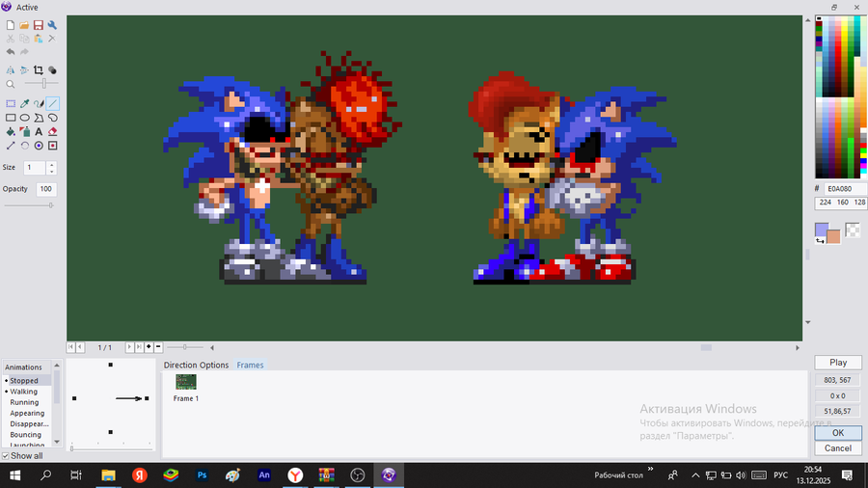The height and width of the screenshot is (488, 868).
Task: Select the Polygon tool
Action: click(x=39, y=118)
